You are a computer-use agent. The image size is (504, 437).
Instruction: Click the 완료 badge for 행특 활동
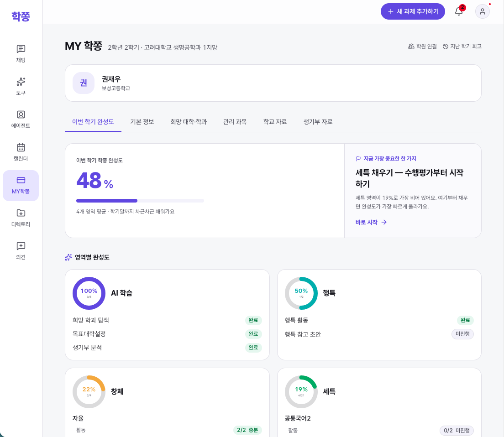pyautogui.click(x=465, y=320)
